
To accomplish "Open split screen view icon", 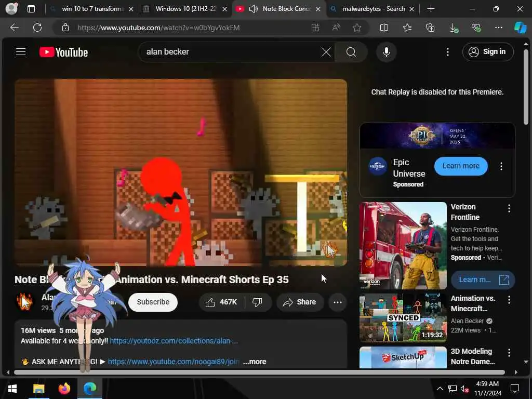I will [x=384, y=28].
